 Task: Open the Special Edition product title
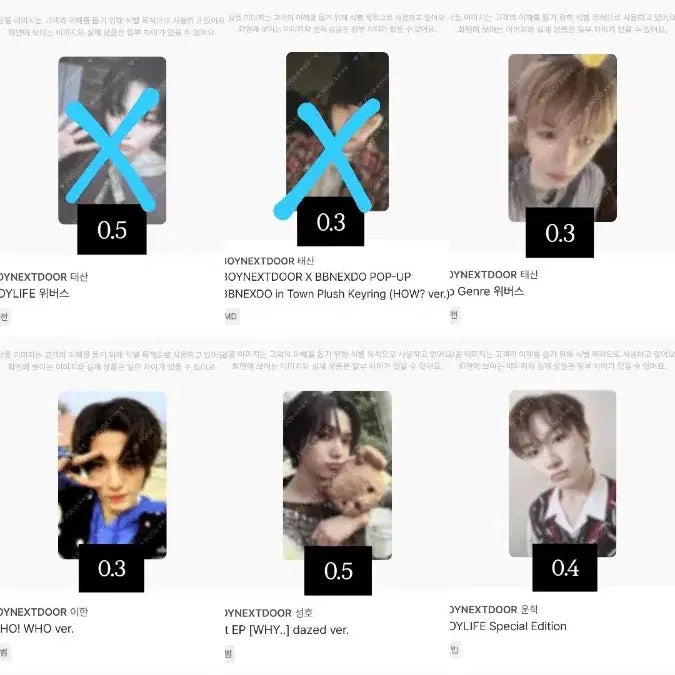pos(508,626)
